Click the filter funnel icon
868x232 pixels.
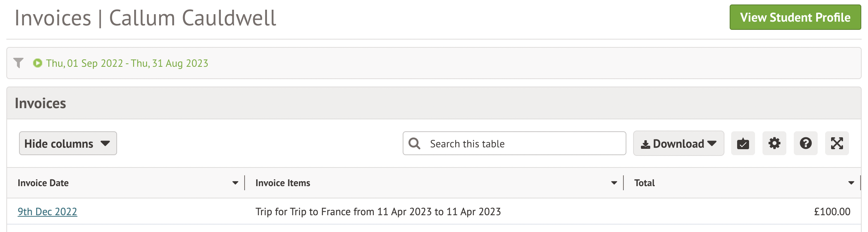[18, 63]
